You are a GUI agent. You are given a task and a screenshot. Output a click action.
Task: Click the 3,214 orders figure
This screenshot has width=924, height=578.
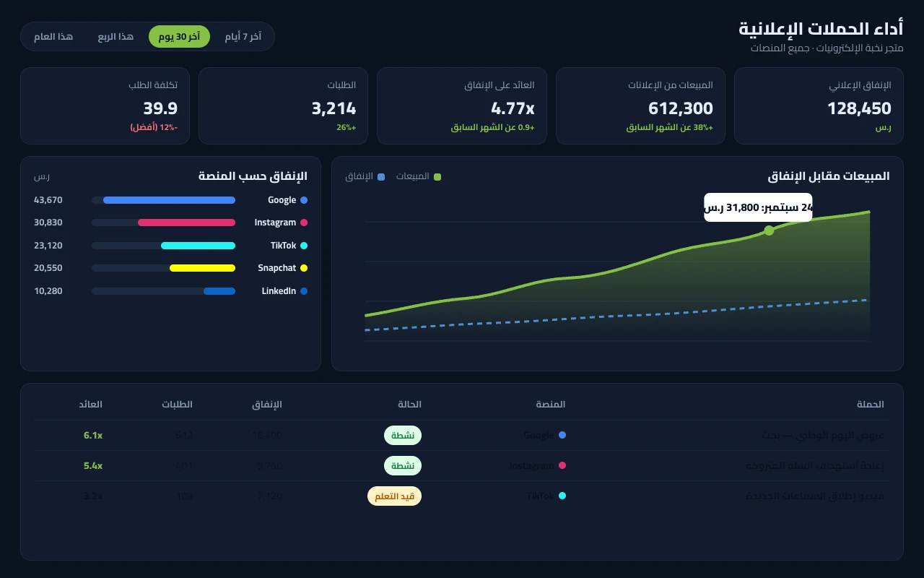click(x=334, y=108)
